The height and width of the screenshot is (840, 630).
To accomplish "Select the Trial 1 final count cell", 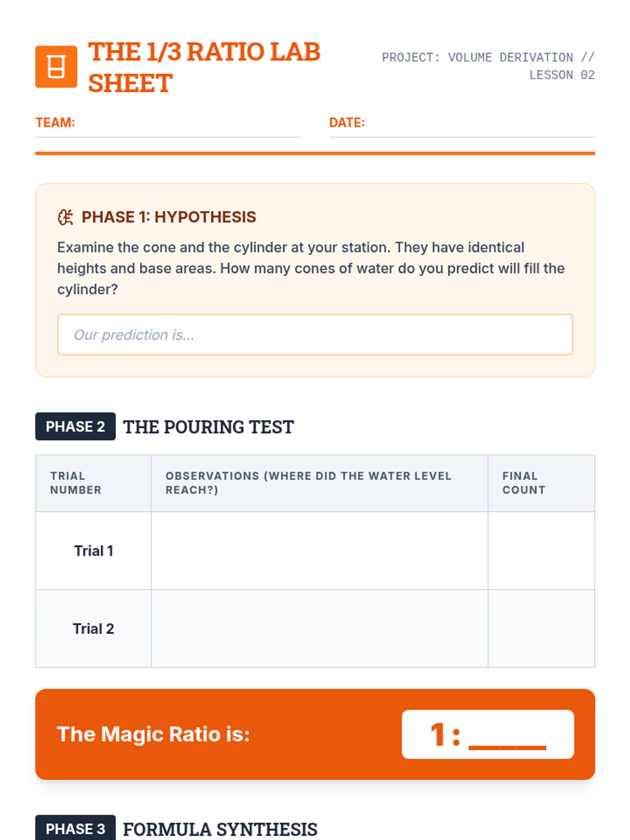I will (541, 551).
